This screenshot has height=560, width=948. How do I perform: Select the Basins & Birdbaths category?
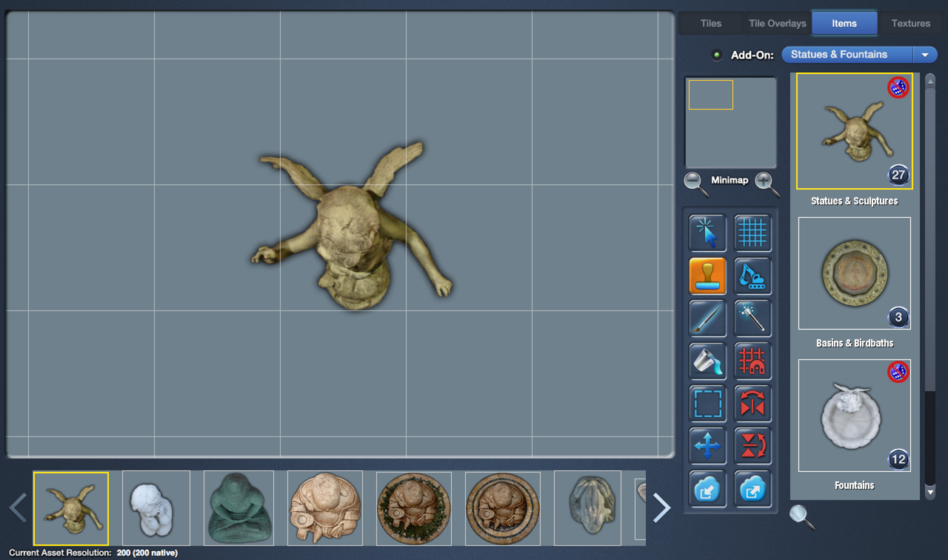click(855, 273)
